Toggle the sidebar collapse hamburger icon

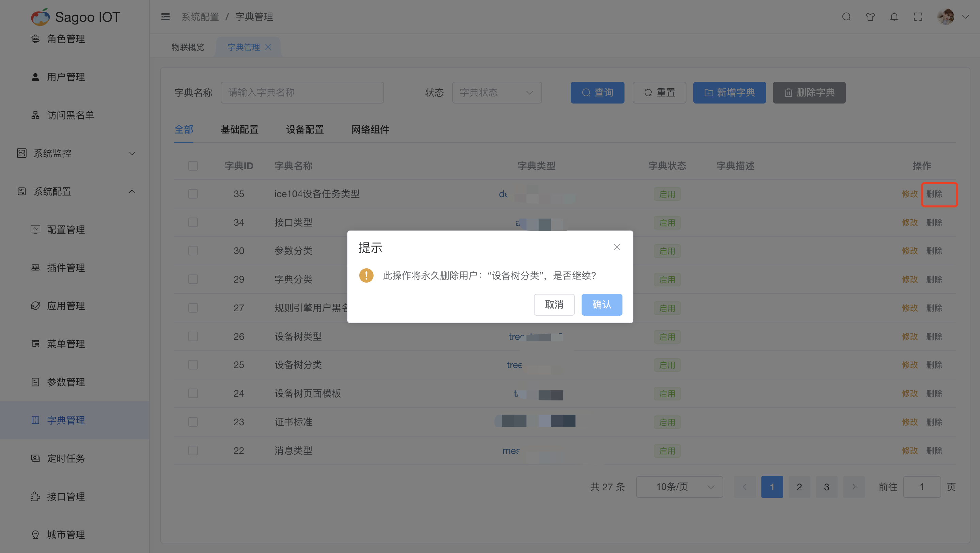click(165, 17)
